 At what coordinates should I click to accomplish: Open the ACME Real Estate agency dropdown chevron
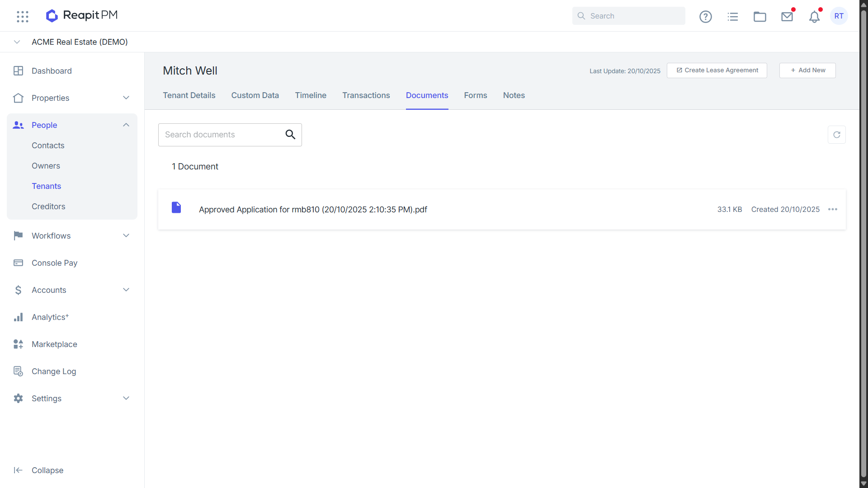point(17,42)
